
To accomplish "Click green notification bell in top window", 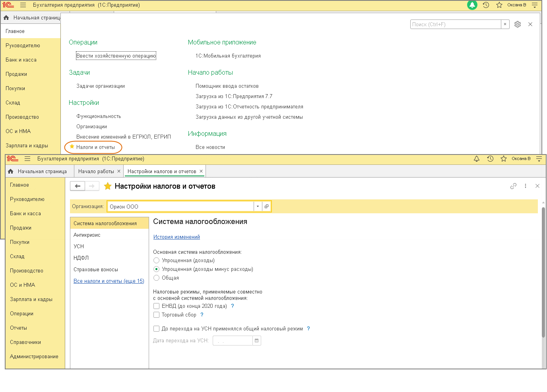I will pos(472,5).
